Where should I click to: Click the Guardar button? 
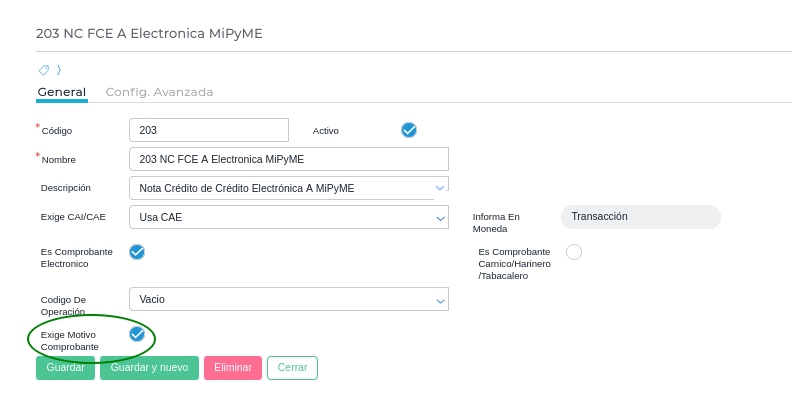pyautogui.click(x=66, y=368)
